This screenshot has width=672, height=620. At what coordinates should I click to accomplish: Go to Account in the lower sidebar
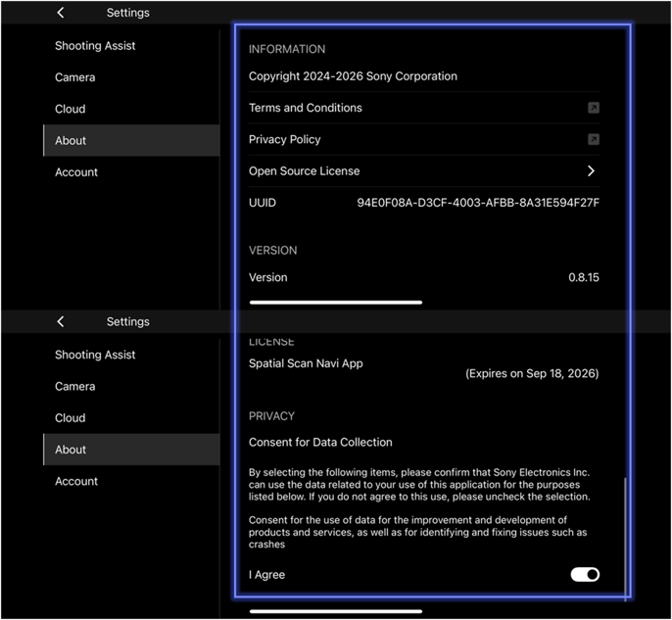click(x=76, y=481)
